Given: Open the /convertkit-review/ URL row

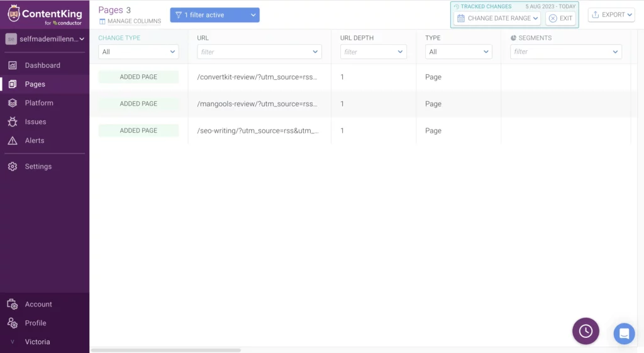Looking at the screenshot, I should tap(257, 77).
